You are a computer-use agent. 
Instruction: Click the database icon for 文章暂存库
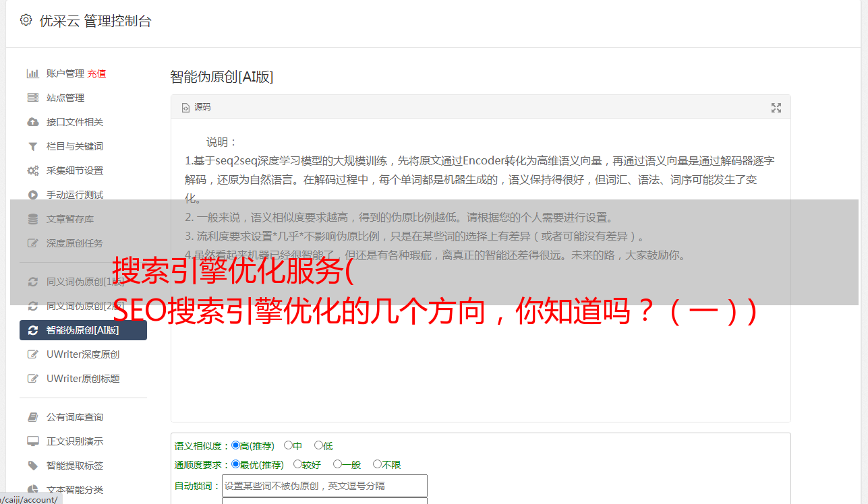[x=32, y=219]
